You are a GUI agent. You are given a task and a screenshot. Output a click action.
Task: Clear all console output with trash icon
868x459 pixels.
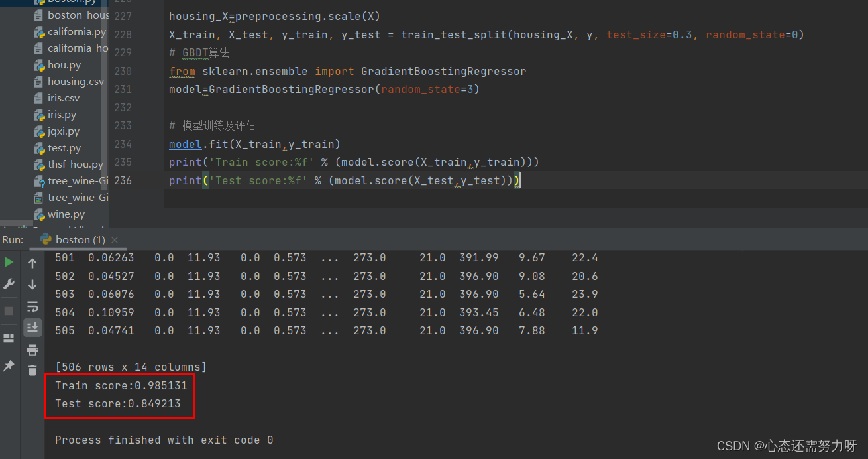pyautogui.click(x=32, y=370)
